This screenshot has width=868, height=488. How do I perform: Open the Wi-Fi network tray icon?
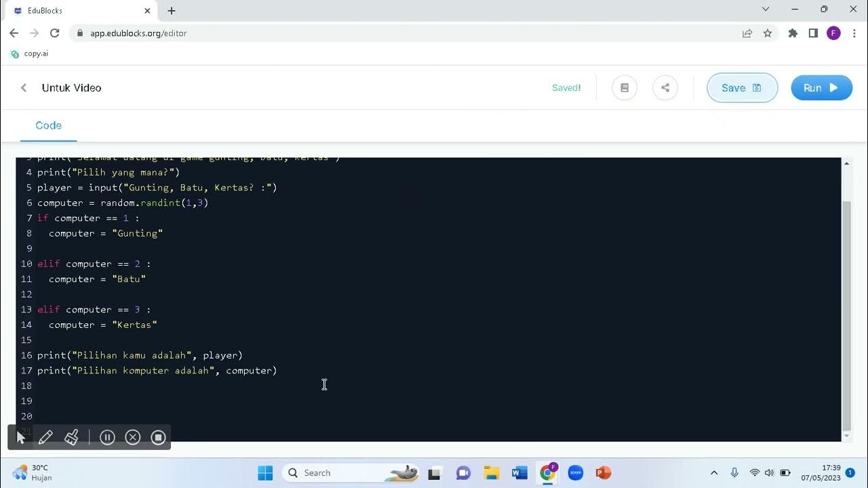pyautogui.click(x=755, y=472)
